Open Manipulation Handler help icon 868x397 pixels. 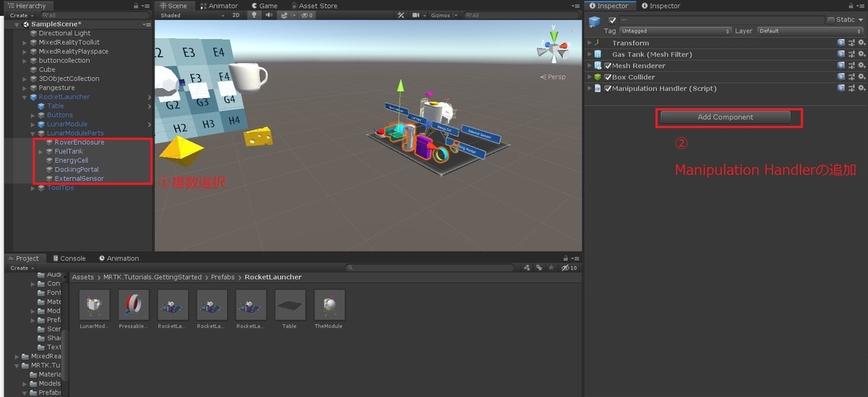[x=841, y=88]
